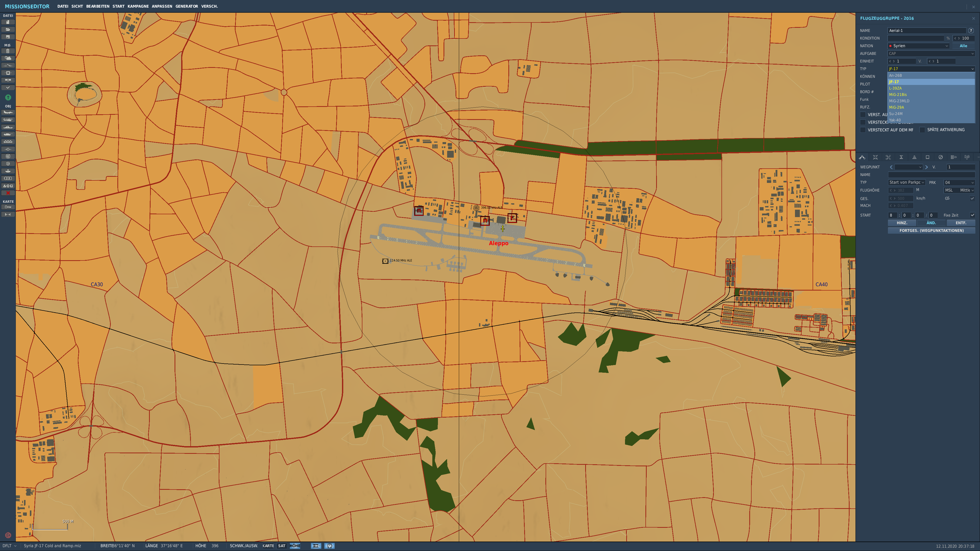Viewport: 980px width, 551px height.
Task: Open the payload tab icon
Action: tap(875, 157)
